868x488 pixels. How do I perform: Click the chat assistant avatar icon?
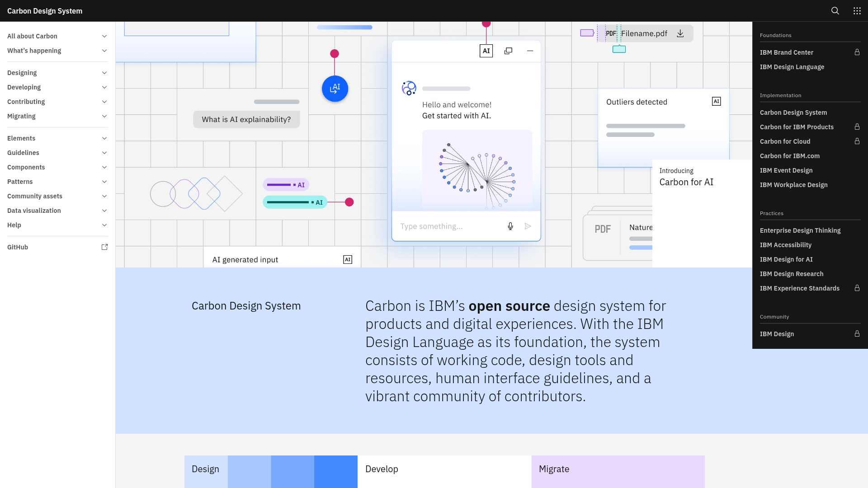click(409, 88)
